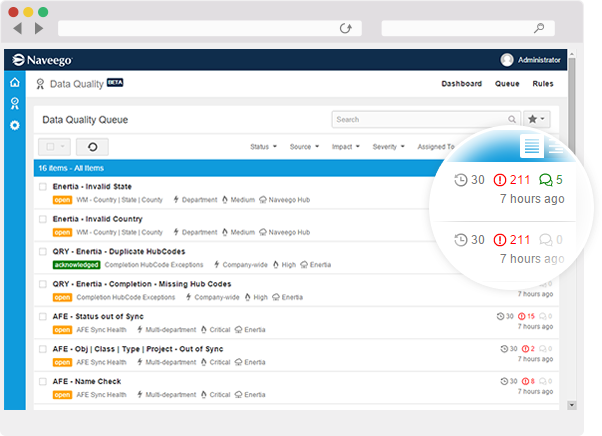
Task: Click the browser forward arrow
Action: pyautogui.click(x=38, y=28)
